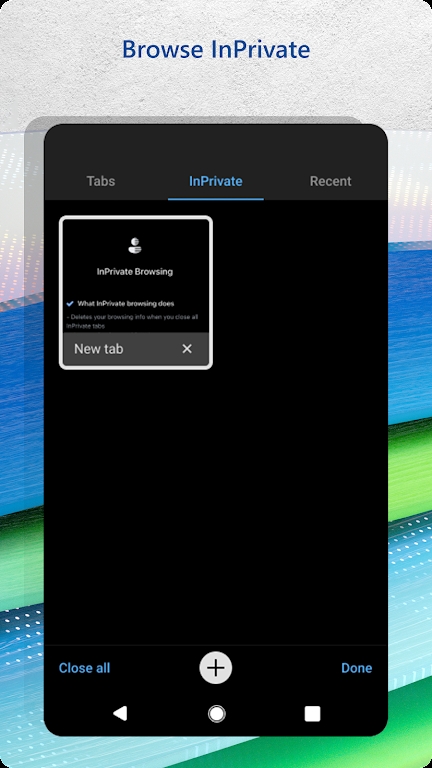The width and height of the screenshot is (432, 768).
Task: Select the InPrivate tab
Action: coord(216,181)
